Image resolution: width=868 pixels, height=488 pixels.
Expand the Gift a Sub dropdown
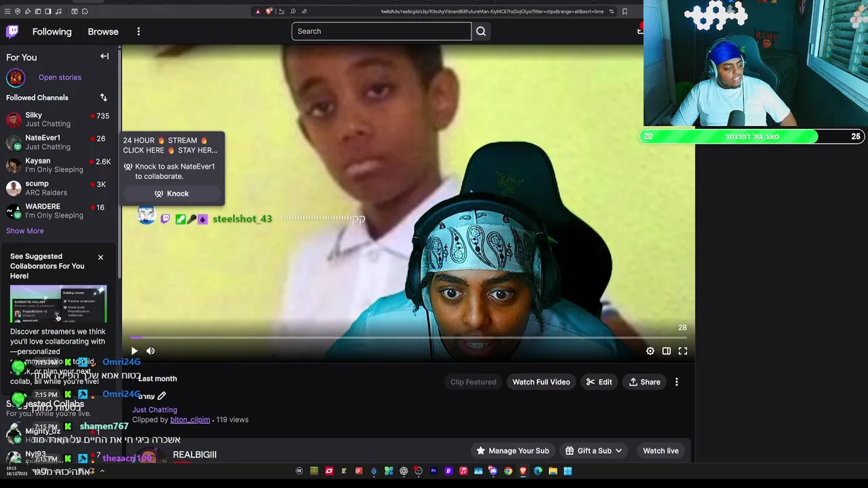[594, 451]
